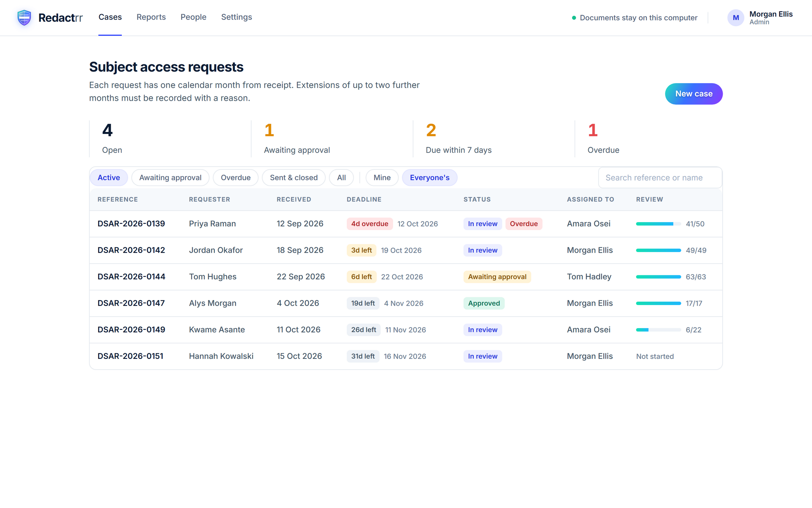Open Morgan Ellis avatar icon
The image size is (812, 508).
point(736,18)
